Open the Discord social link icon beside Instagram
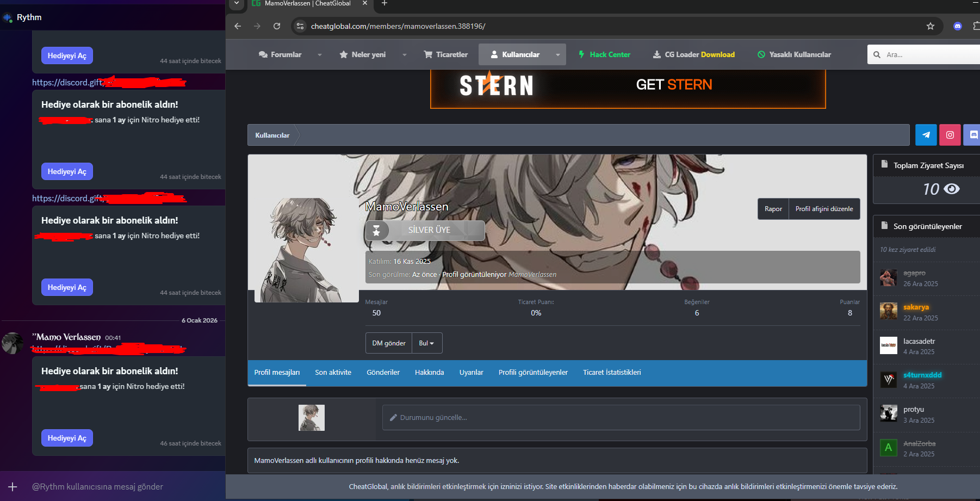The height and width of the screenshot is (501, 980). coord(972,135)
